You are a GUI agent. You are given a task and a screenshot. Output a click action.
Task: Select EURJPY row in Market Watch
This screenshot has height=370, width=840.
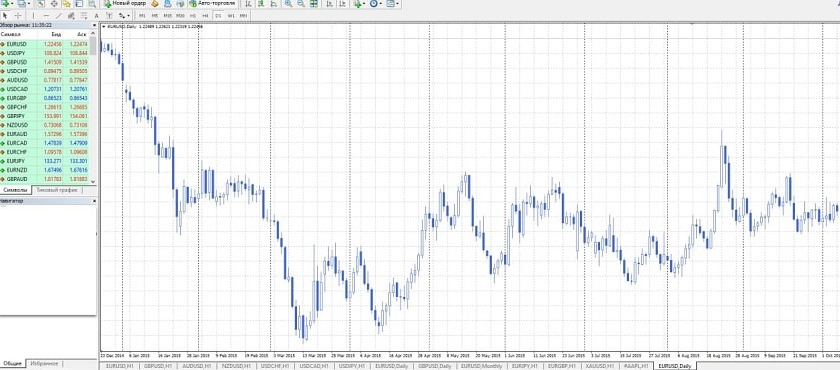[45, 161]
